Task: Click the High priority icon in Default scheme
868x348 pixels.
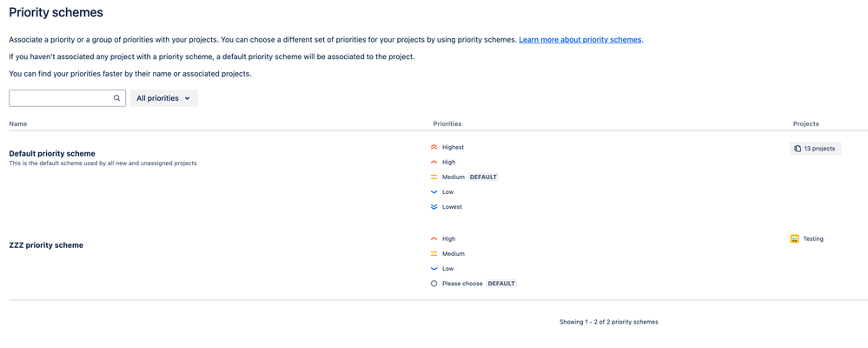Action: click(434, 163)
